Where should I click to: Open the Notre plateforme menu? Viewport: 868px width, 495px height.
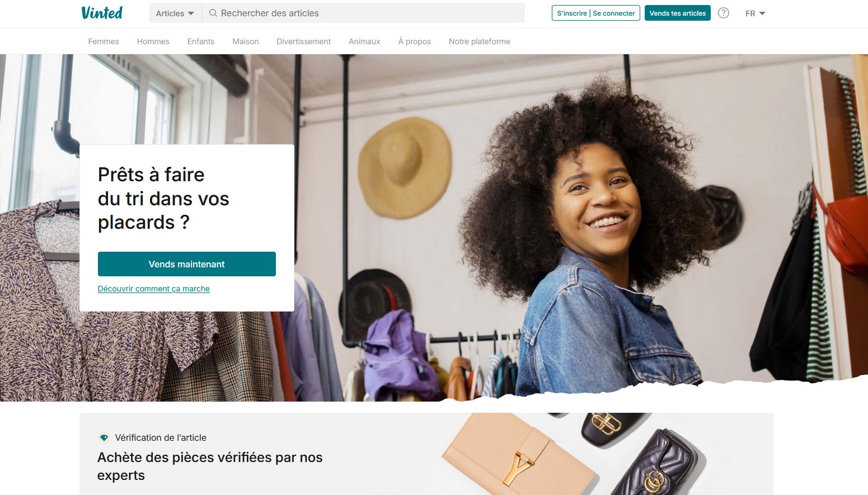tap(480, 41)
